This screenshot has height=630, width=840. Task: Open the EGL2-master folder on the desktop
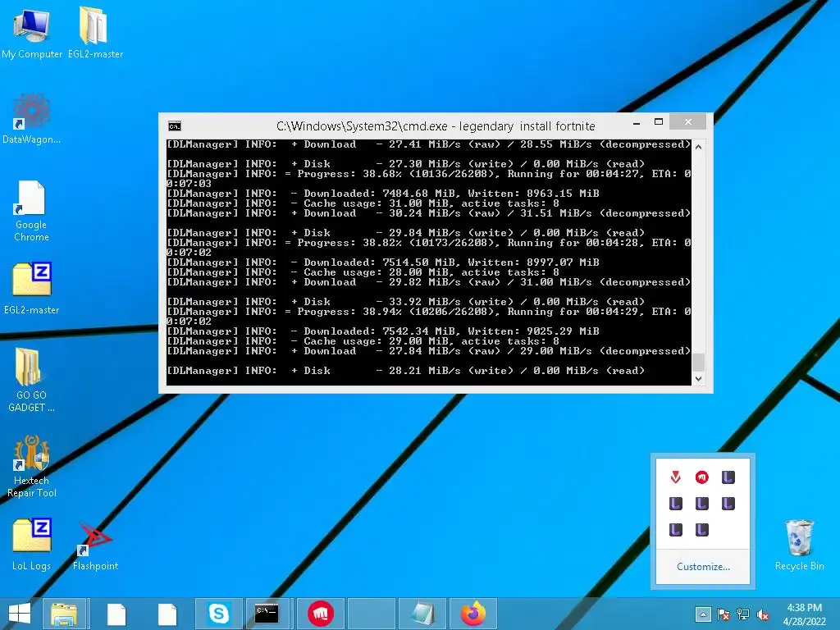[95, 32]
